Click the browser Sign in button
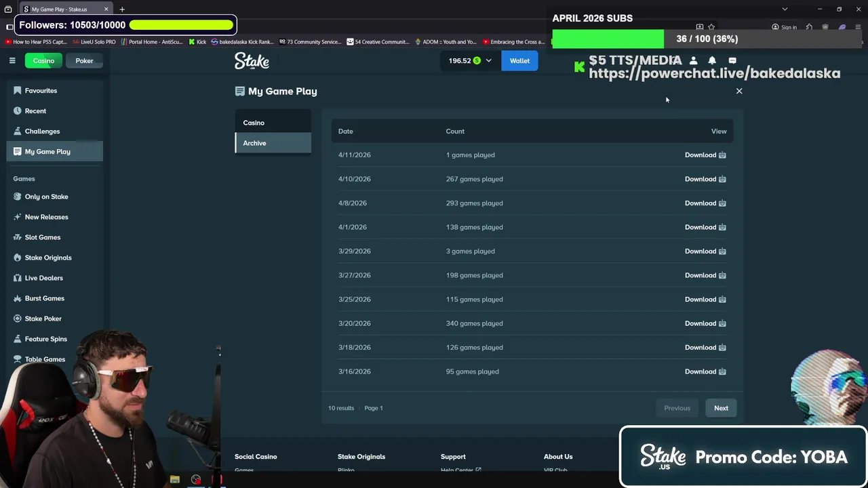This screenshot has height=488, width=868. (784, 27)
